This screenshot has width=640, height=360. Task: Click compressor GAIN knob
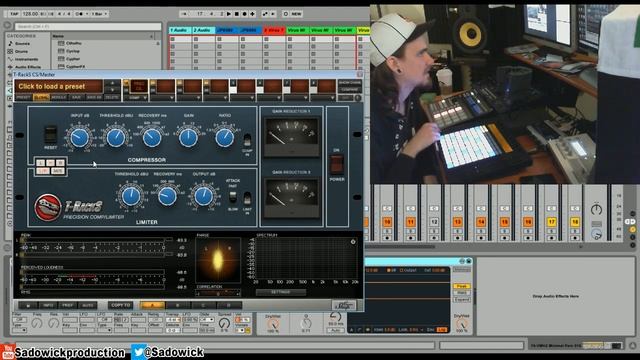point(188,138)
